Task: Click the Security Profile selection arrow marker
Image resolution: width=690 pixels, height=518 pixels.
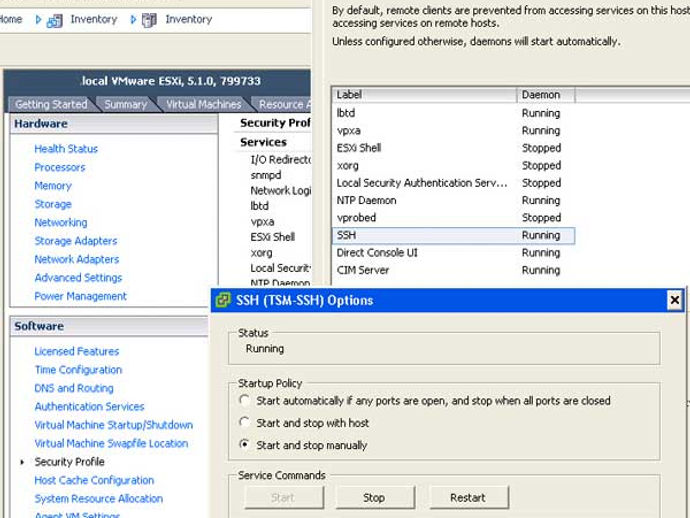Action: coord(22,462)
